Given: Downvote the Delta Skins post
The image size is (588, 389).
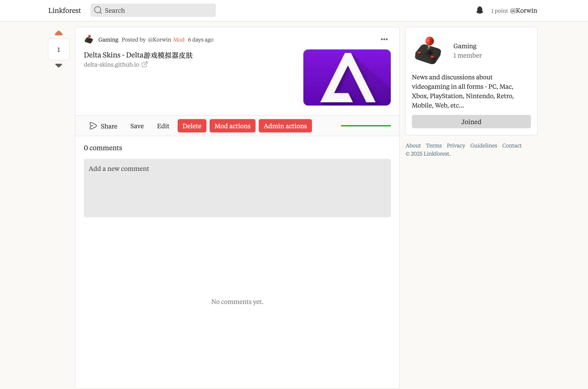Looking at the screenshot, I should pos(59,66).
